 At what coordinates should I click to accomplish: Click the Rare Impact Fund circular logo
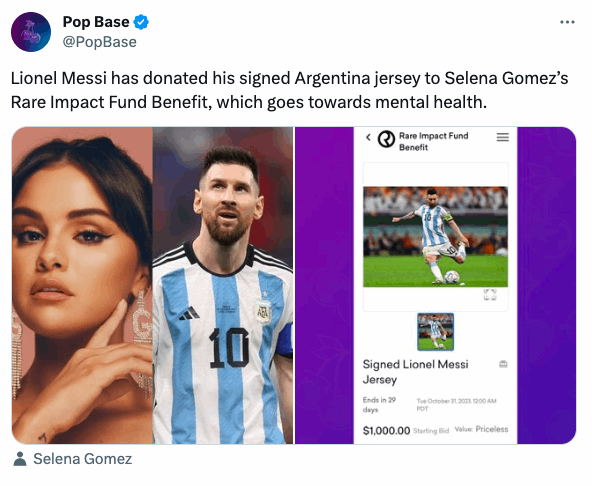(386, 139)
